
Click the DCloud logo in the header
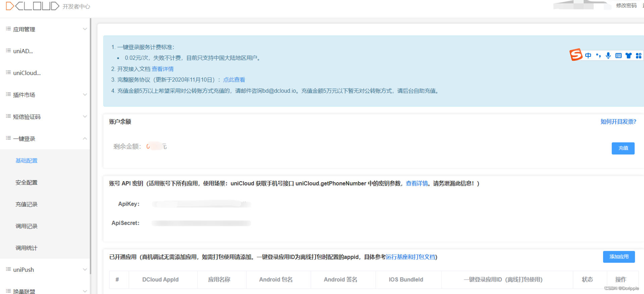33,6
